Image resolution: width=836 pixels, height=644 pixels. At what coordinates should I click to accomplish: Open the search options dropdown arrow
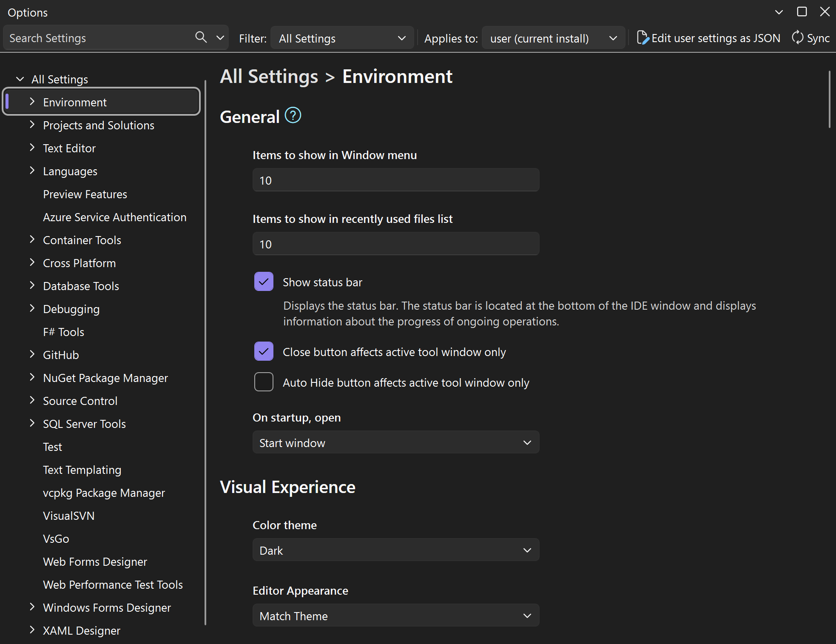(220, 38)
